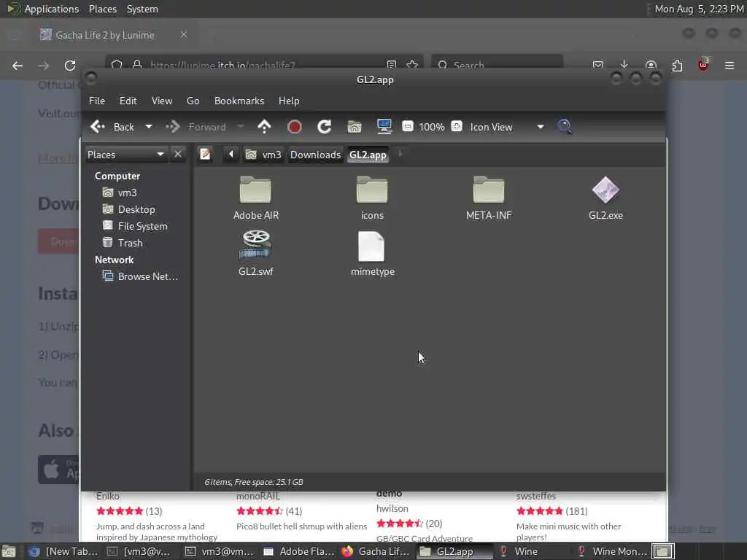747x560 pixels.
Task: Open the Go menu
Action: click(x=193, y=101)
